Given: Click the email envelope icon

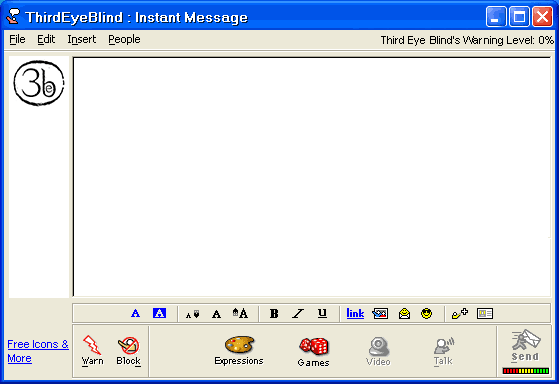Looking at the screenshot, I should (404, 313).
